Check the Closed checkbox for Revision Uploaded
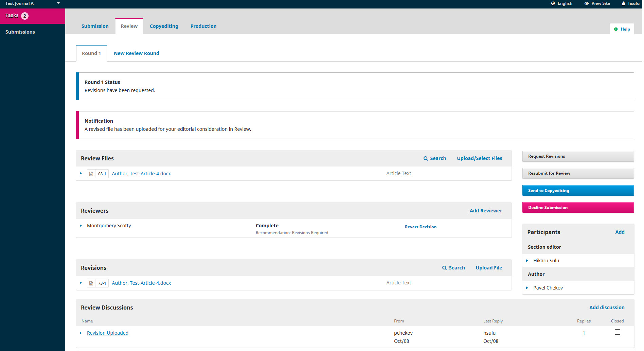The width and height of the screenshot is (644, 351). 617,332
